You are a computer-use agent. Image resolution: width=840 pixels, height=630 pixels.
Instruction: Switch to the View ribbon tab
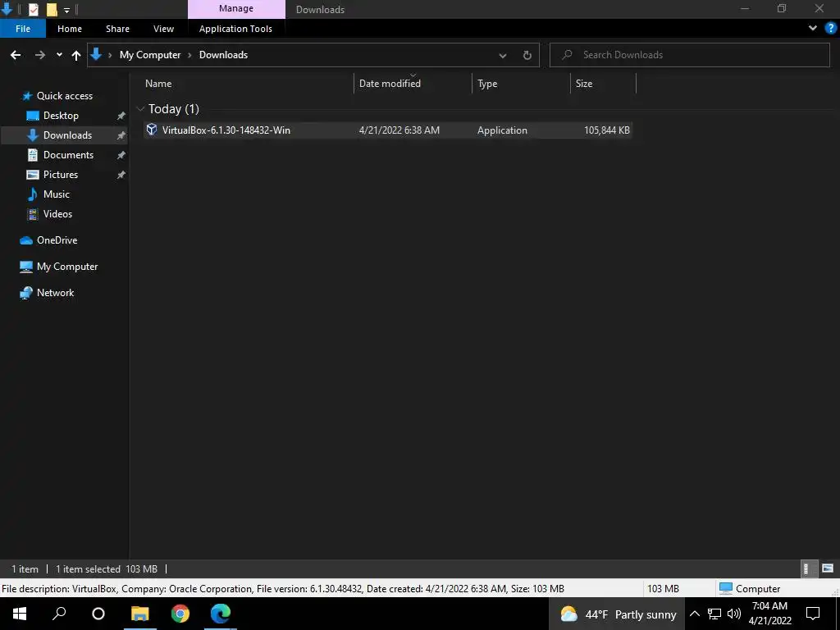click(163, 29)
